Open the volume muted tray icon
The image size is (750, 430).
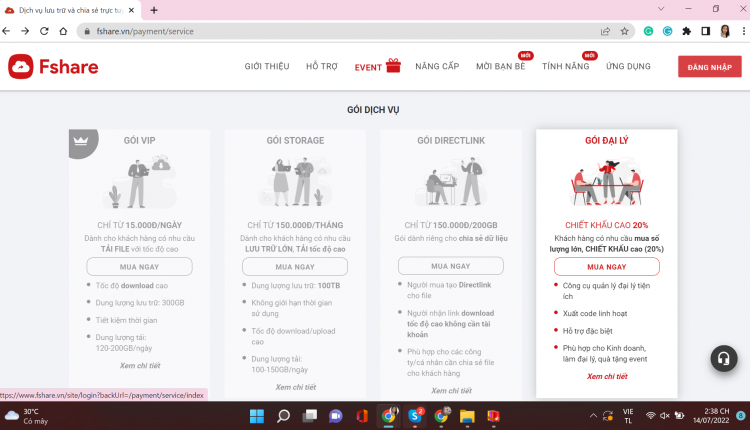coord(665,416)
